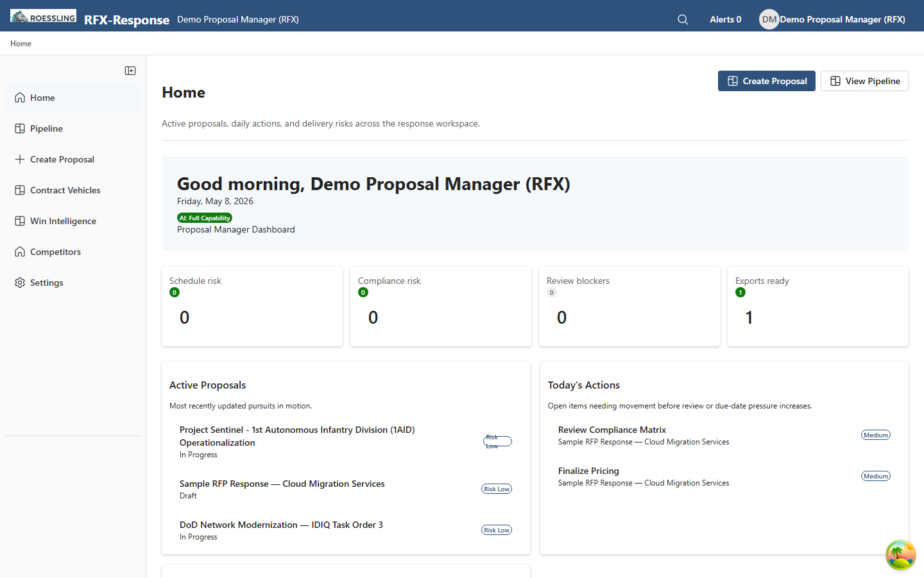Click the Compliance risk green count badge

point(363,292)
